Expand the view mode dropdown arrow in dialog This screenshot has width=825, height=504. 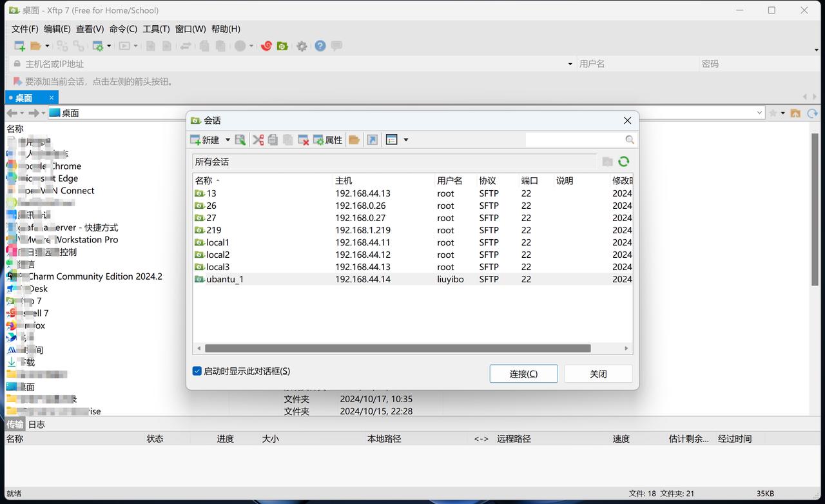pos(405,140)
